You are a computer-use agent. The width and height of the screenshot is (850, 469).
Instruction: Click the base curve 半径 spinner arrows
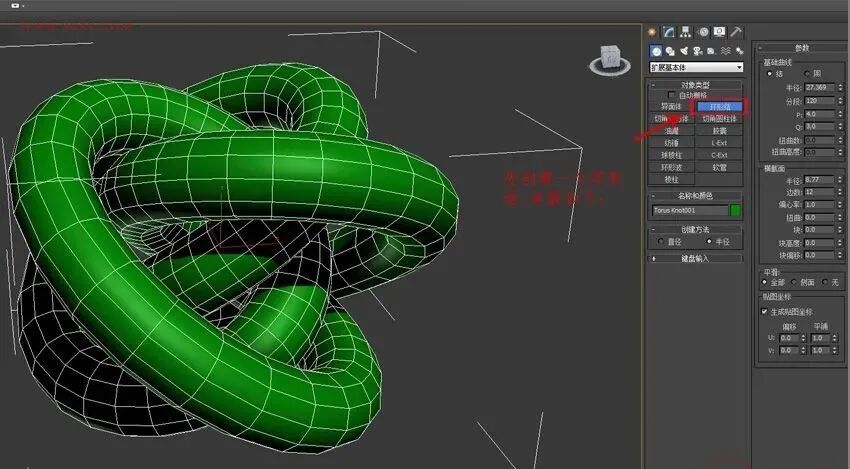click(x=840, y=88)
